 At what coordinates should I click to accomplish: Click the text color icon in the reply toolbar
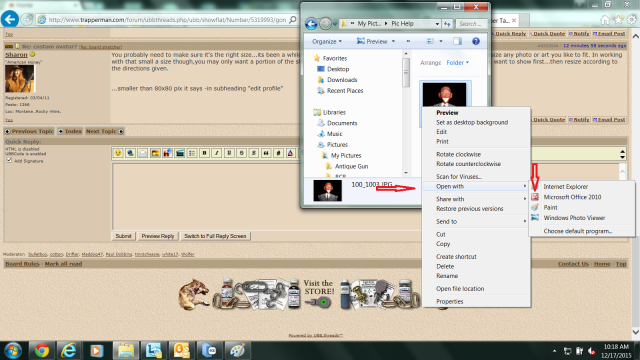coord(291,153)
